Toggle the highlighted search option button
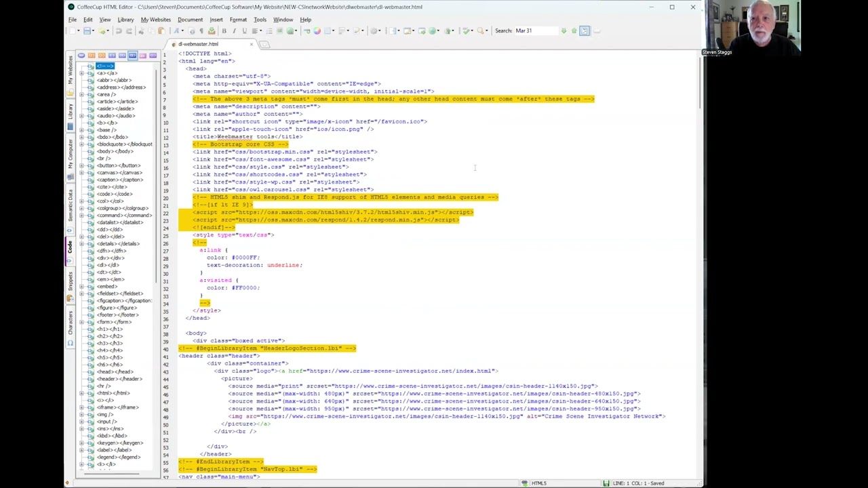 [x=585, y=30]
